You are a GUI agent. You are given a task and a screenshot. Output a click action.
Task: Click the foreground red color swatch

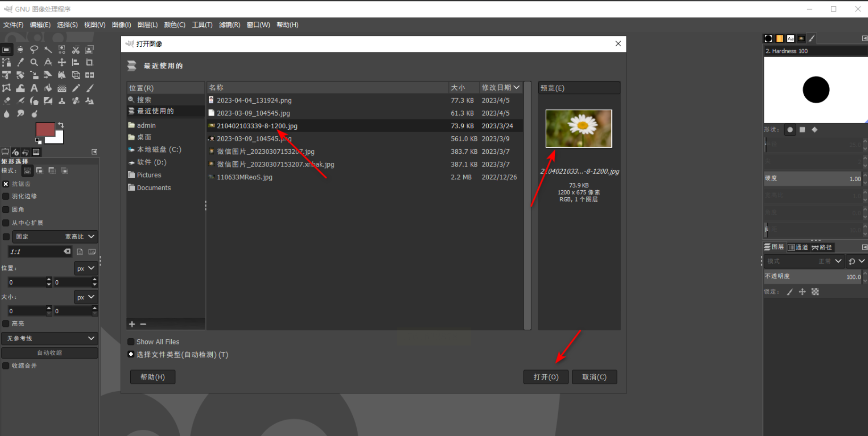tap(44, 129)
